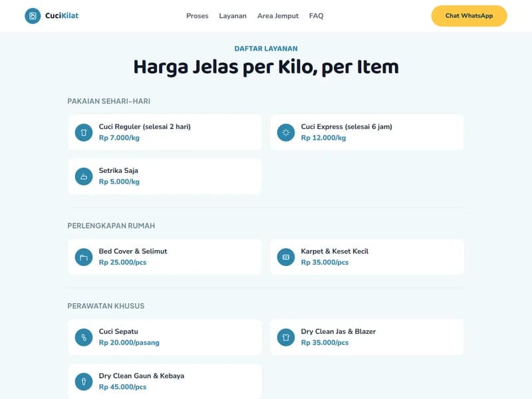Click the price 'Rp 7.000/kg'

(x=119, y=138)
